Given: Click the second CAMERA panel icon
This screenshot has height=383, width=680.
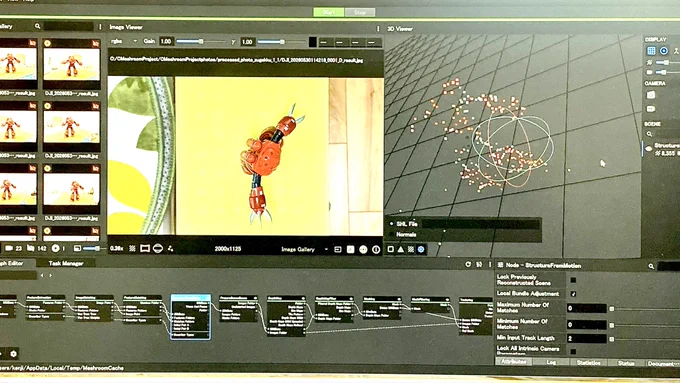Looking at the screenshot, I should point(651,108).
